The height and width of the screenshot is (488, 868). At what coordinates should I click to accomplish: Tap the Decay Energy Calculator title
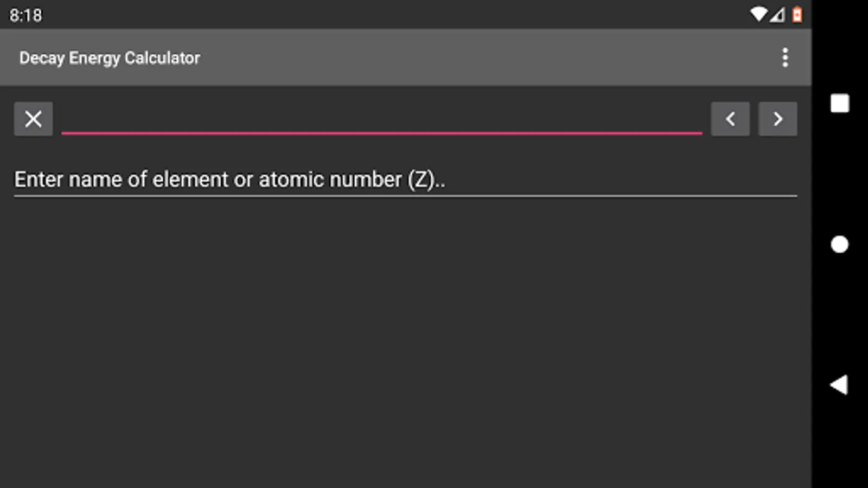pyautogui.click(x=110, y=58)
